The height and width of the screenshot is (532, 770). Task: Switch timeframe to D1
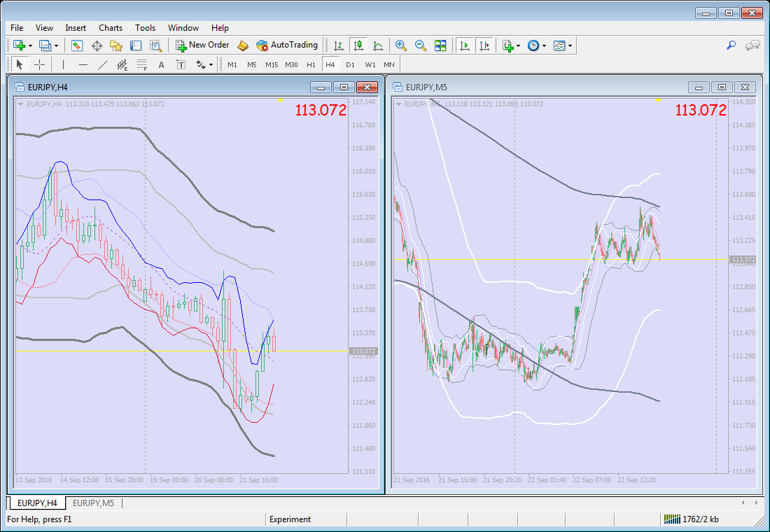(350, 64)
